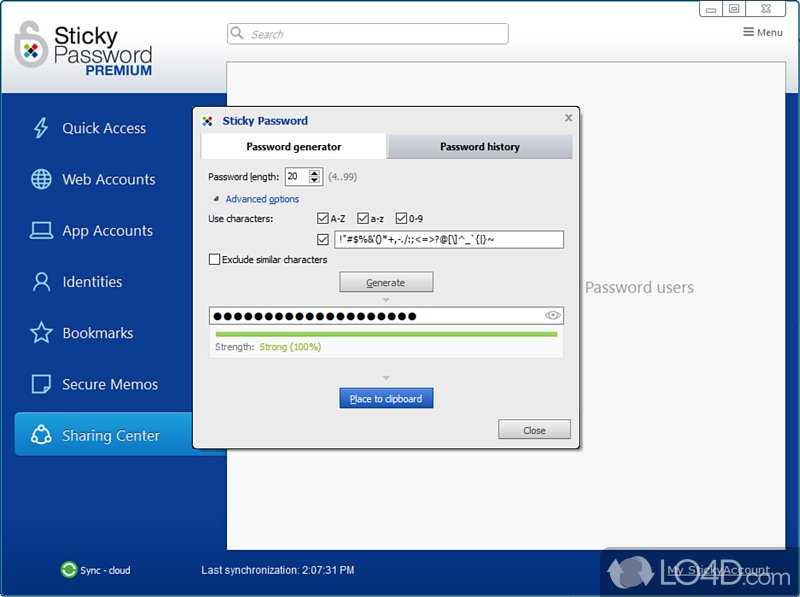Collapse the Advanced options section
Image resolution: width=800 pixels, height=597 pixels.
pos(216,198)
